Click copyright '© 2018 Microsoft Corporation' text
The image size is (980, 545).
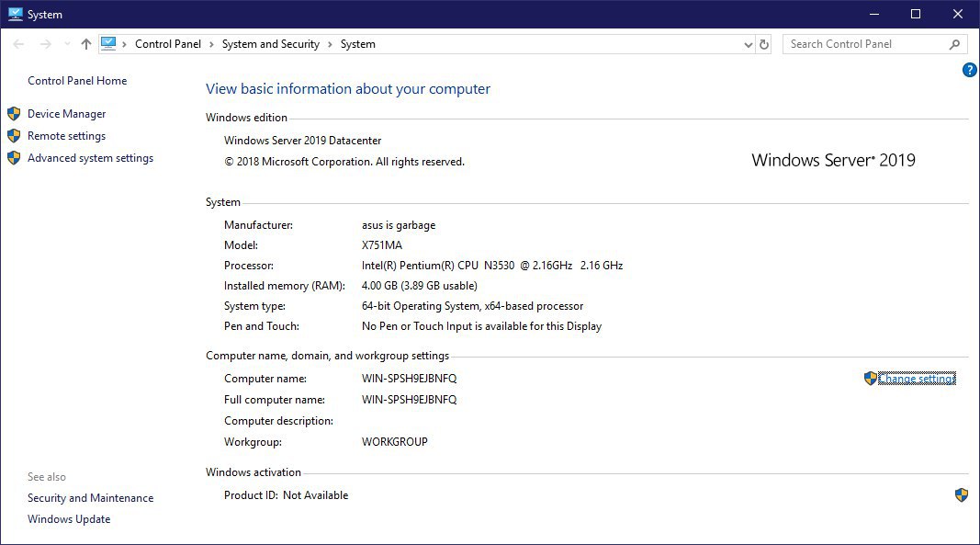click(x=344, y=162)
